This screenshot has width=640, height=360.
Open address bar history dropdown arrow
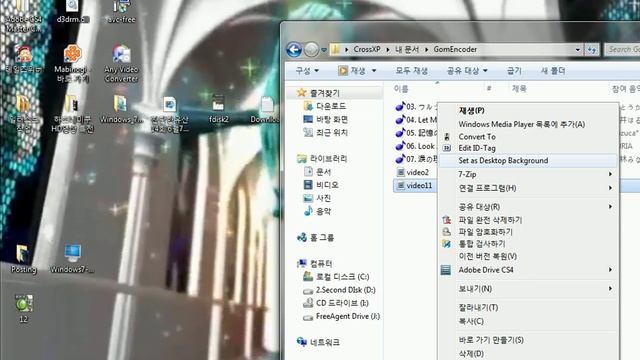click(x=578, y=50)
